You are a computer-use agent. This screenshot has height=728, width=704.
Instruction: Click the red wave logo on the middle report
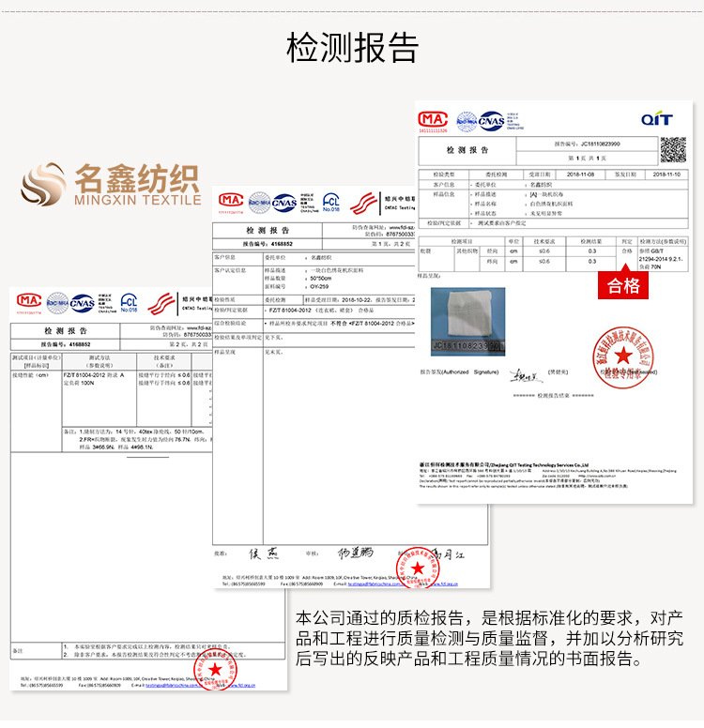tap(363, 204)
